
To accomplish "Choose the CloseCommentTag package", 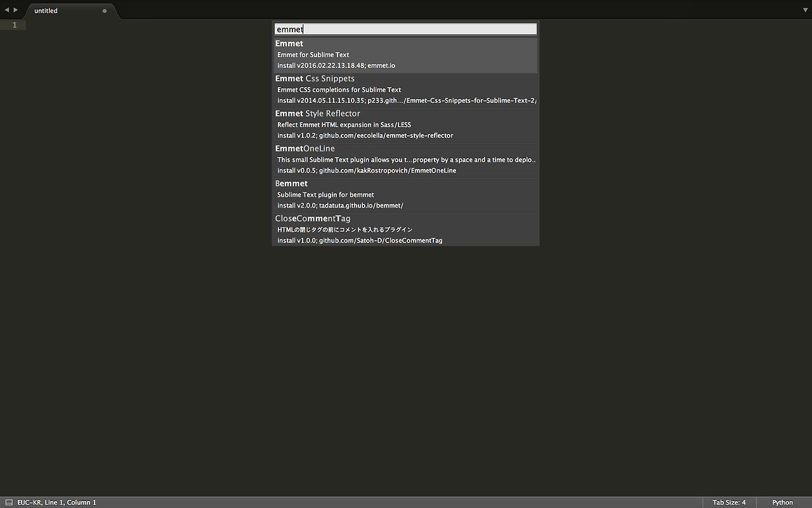I will (405, 229).
